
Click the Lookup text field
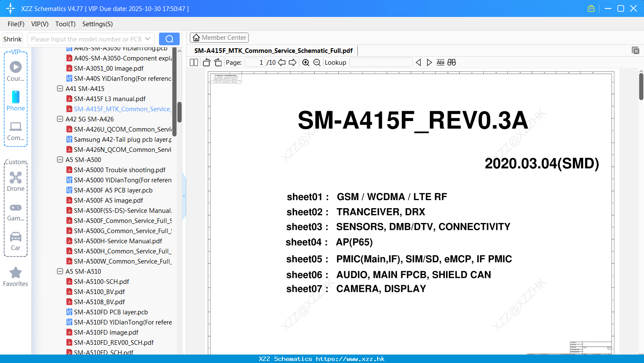[x=381, y=63]
